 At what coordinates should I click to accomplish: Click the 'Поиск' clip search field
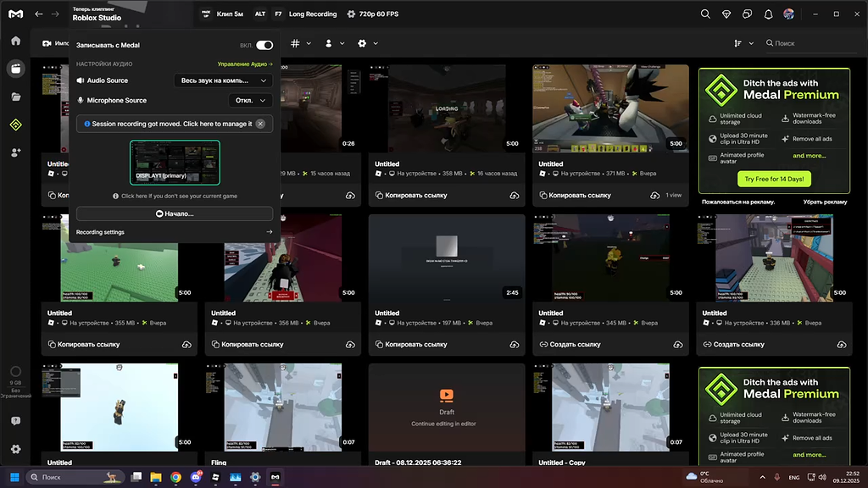805,43
